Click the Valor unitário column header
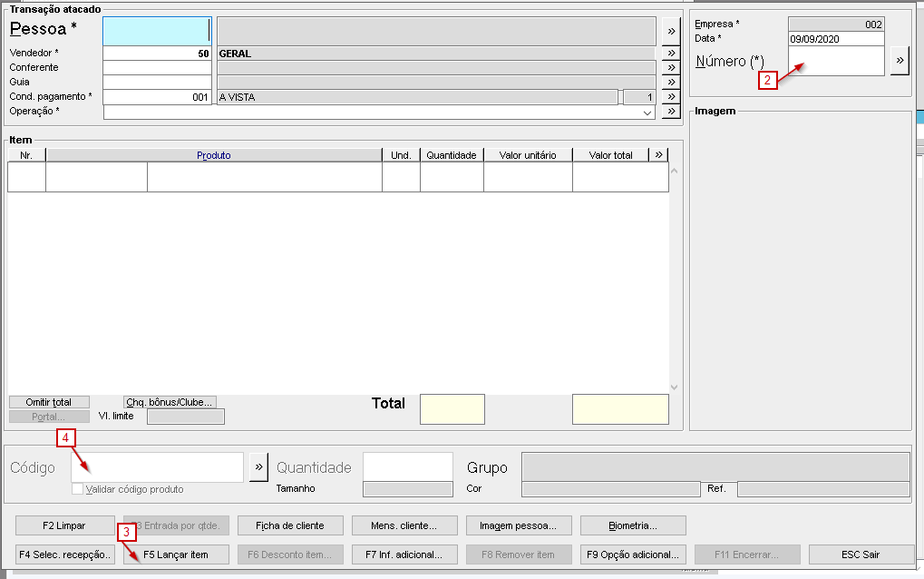Image resolution: width=924 pixels, height=579 pixels. pyautogui.click(x=528, y=155)
